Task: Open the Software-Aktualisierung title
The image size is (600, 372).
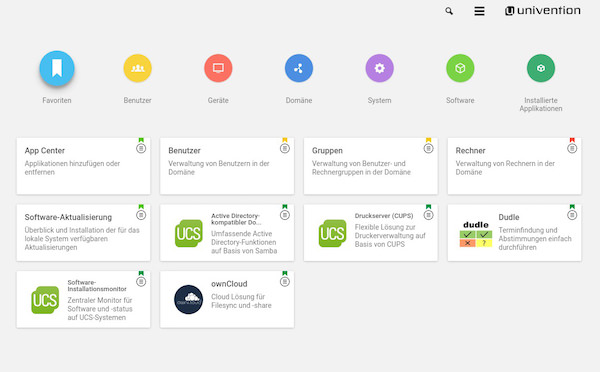Action: pyautogui.click(x=68, y=217)
